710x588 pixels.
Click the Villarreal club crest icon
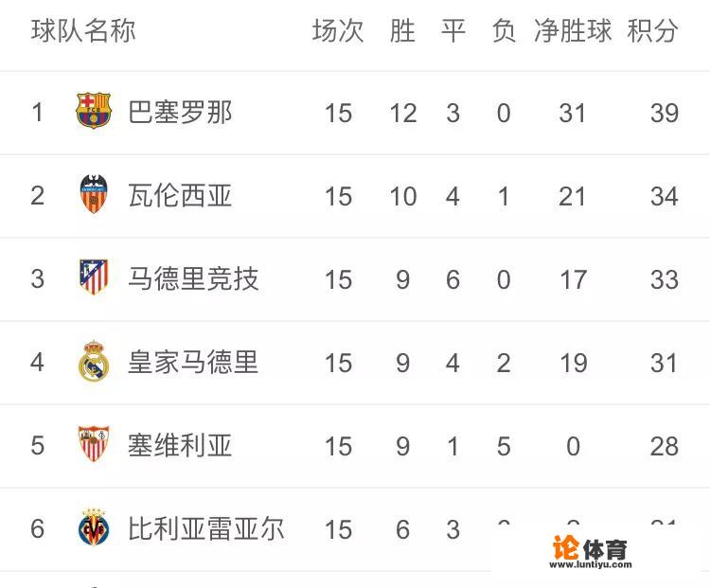coord(94,527)
